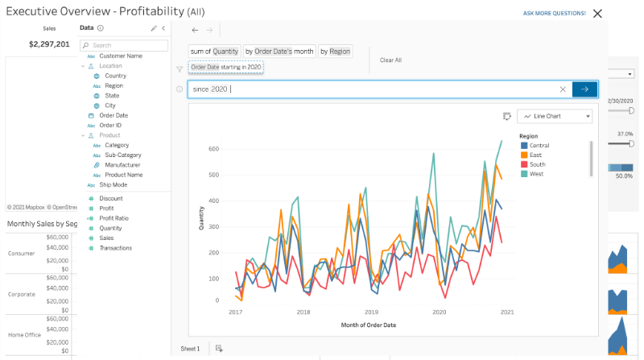Image resolution: width=644 pixels, height=360 pixels.
Task: Click the West color swatch in legend
Action: pyautogui.click(x=525, y=174)
